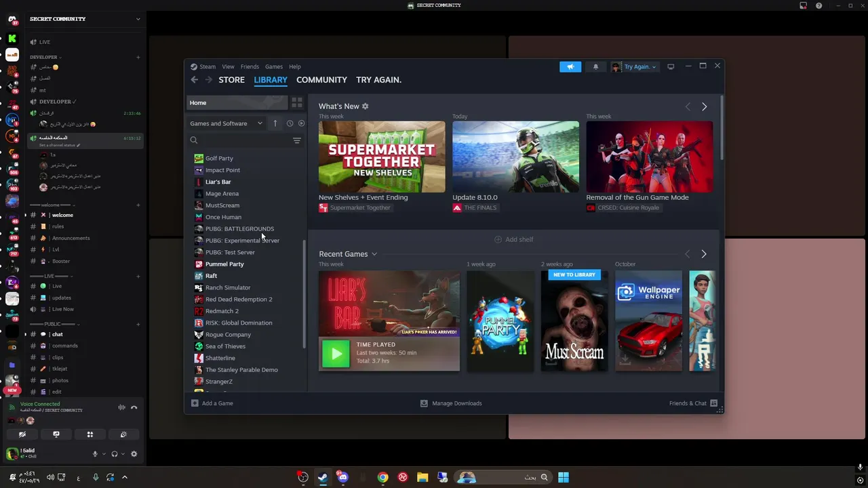Screen dimensions: 868x488
Task: Open advanced filter options in library search
Action: tap(296, 140)
